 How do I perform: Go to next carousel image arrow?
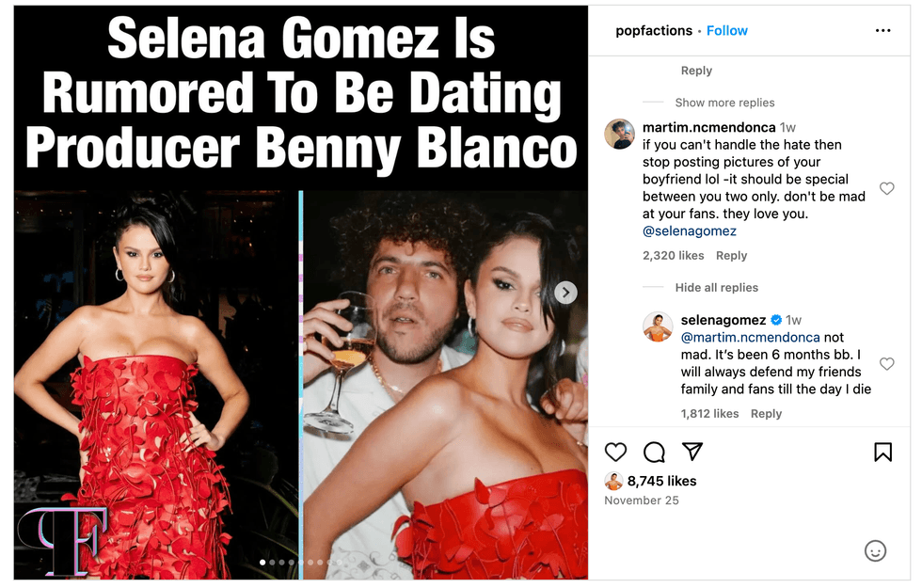click(565, 293)
